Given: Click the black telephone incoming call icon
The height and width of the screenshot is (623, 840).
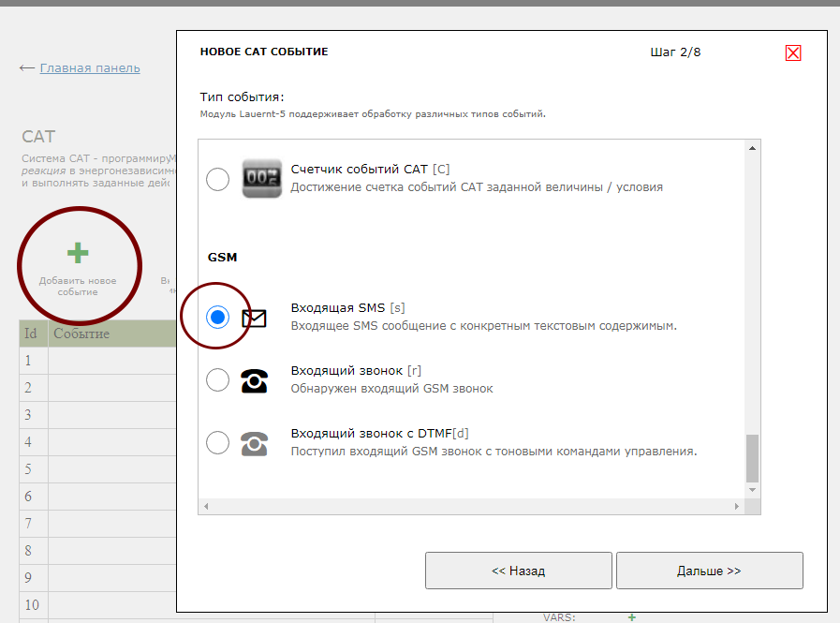Looking at the screenshot, I should click(254, 380).
